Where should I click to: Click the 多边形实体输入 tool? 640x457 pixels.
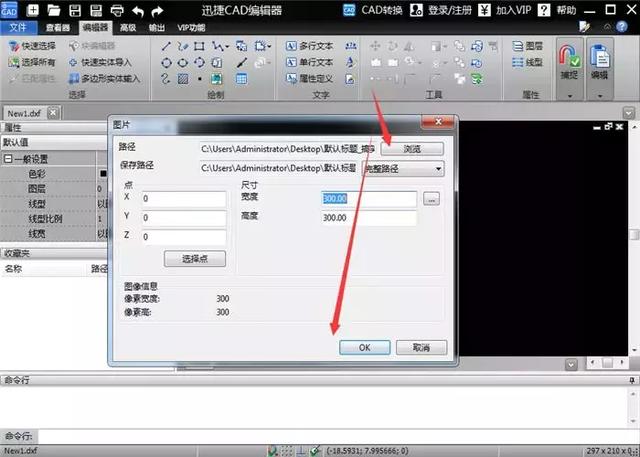104,78
